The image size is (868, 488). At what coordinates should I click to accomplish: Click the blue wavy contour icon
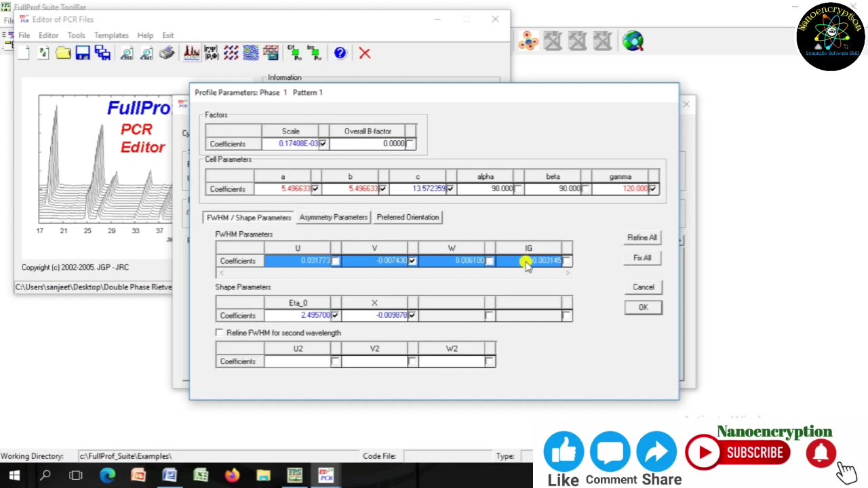(x=251, y=53)
